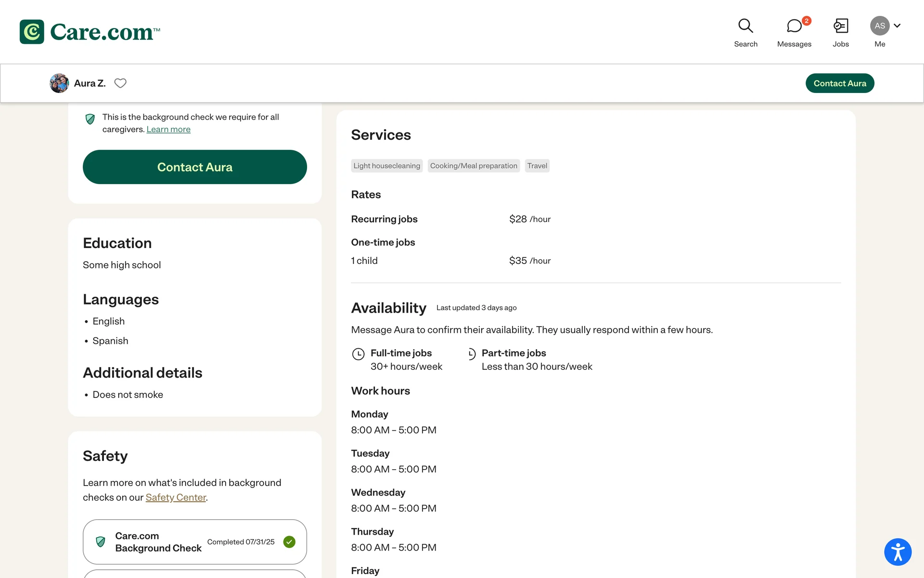
Task: Click the Travel service tag
Action: tap(537, 166)
